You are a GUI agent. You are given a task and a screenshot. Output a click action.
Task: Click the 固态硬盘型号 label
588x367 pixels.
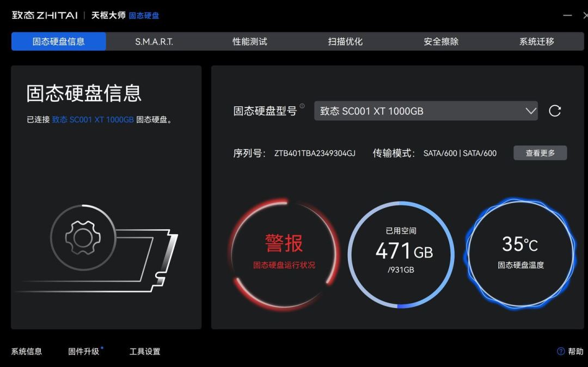click(x=265, y=111)
